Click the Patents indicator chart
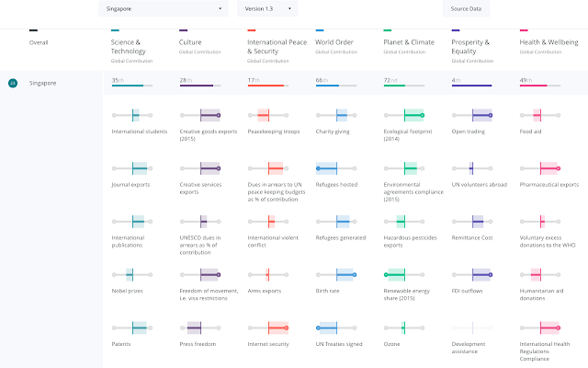 132,328
